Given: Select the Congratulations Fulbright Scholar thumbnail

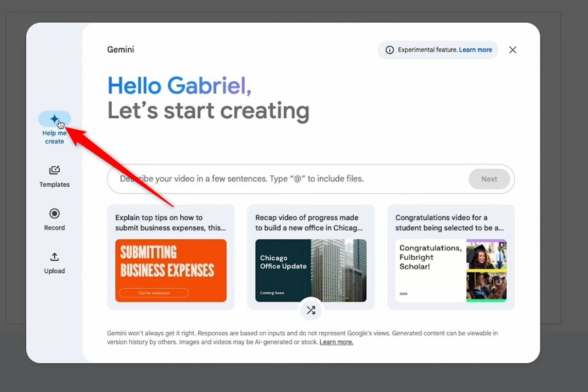Looking at the screenshot, I should point(451,271).
